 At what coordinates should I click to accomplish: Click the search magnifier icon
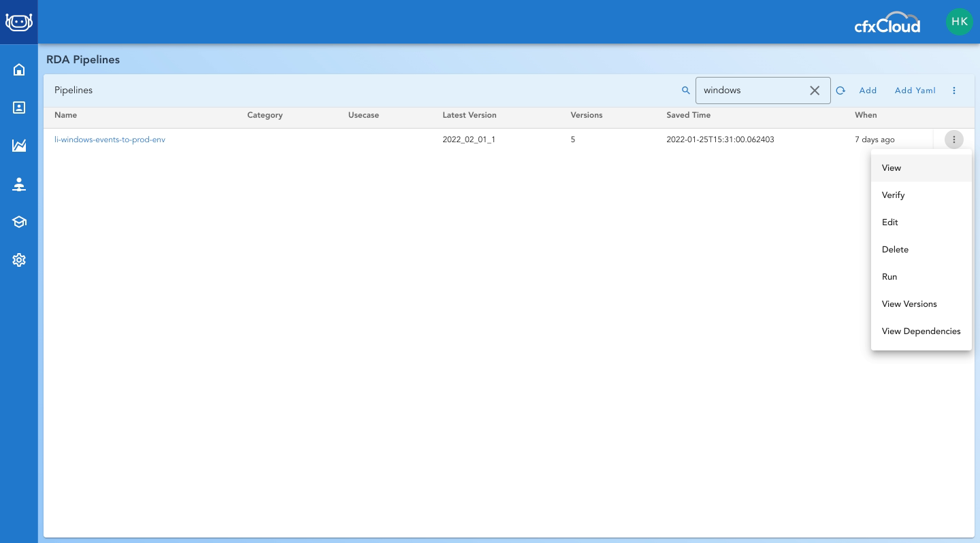(686, 90)
